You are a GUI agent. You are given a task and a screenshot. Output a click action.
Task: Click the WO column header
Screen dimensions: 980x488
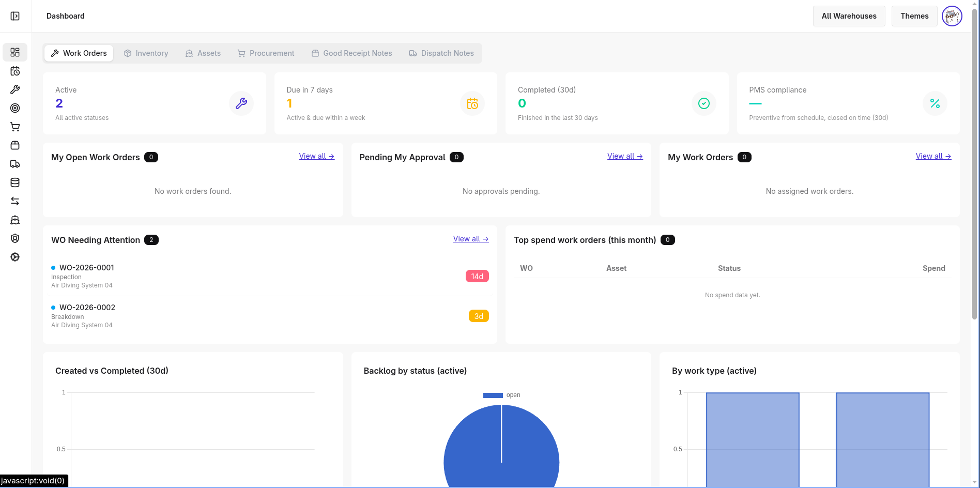click(x=526, y=268)
